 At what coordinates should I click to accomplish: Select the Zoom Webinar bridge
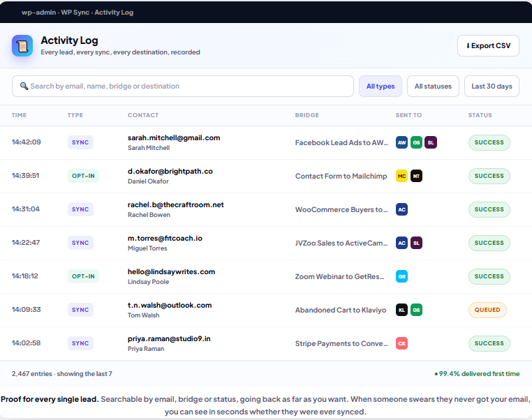pyautogui.click(x=339, y=276)
